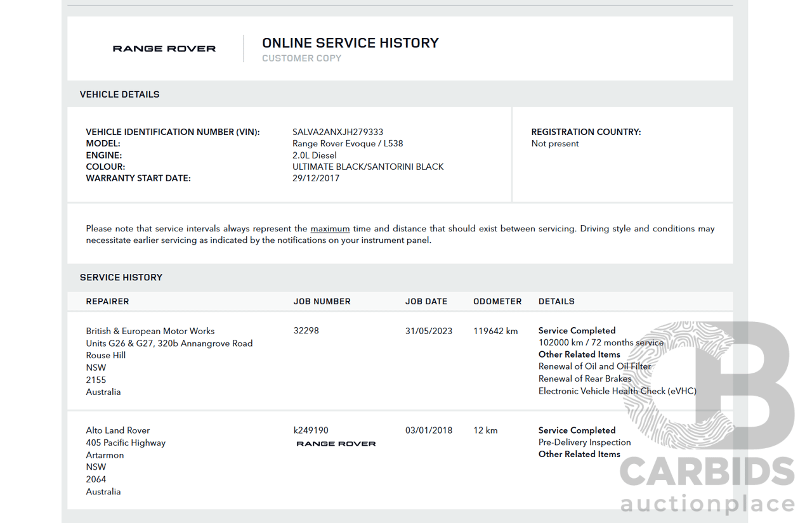
Task: Click the Vehicle Details section header
Action: 120,94
